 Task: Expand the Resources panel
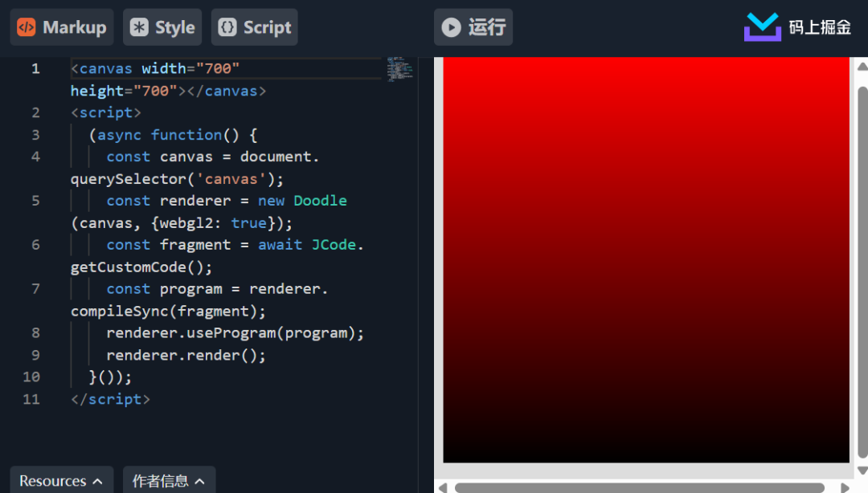click(x=61, y=480)
